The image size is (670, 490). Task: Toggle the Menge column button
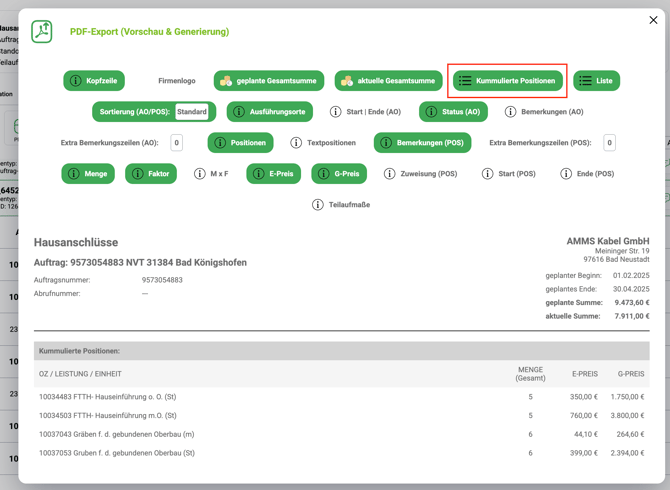(x=88, y=174)
